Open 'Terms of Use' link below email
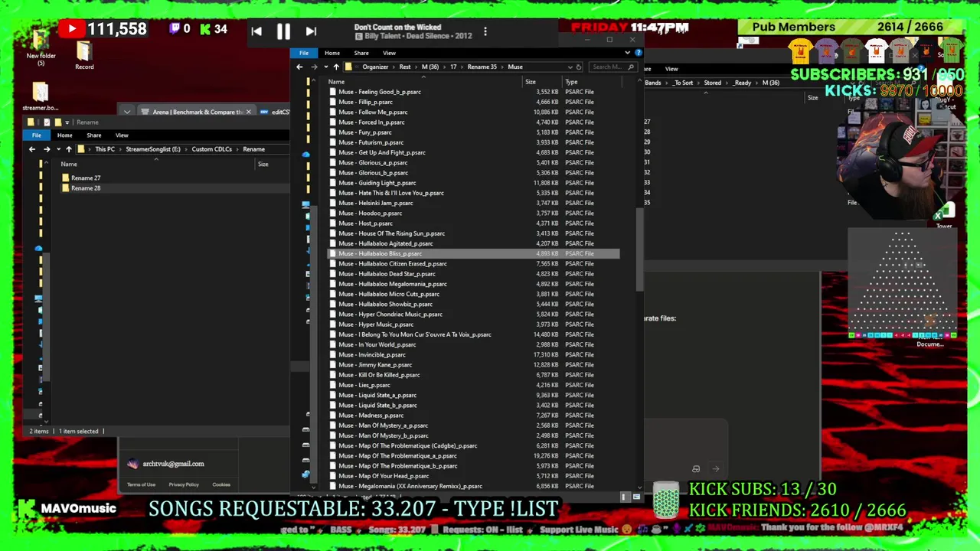 click(141, 484)
